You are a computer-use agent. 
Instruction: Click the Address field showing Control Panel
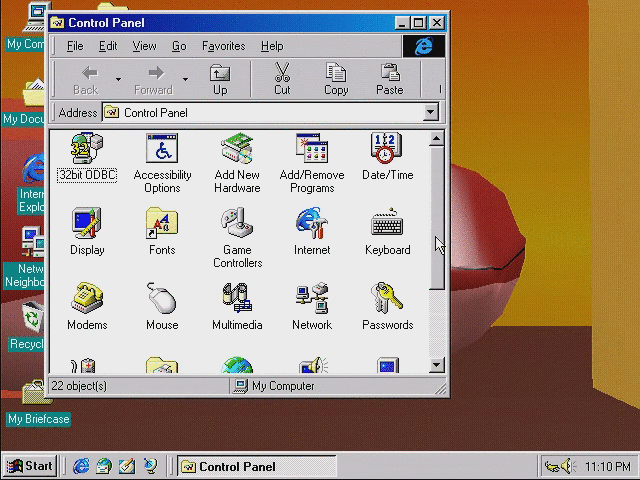(x=263, y=112)
